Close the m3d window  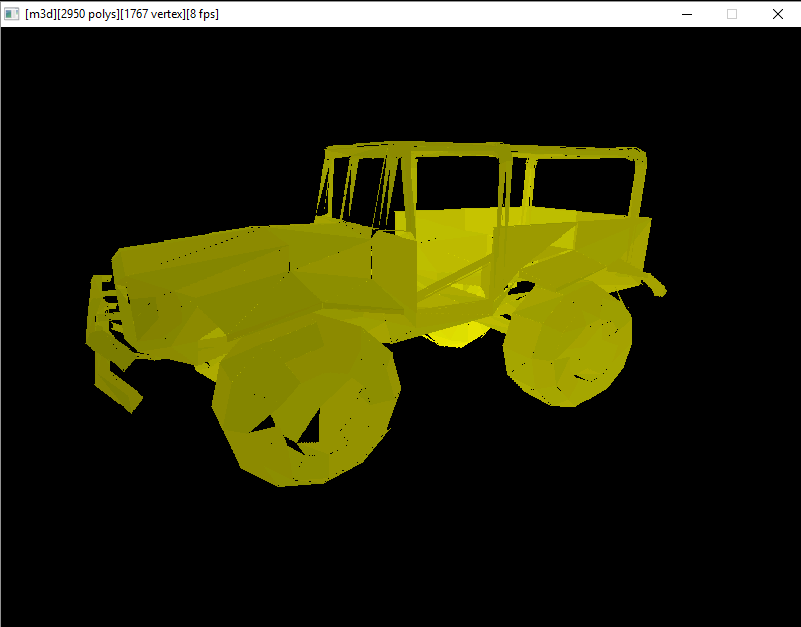coord(778,14)
